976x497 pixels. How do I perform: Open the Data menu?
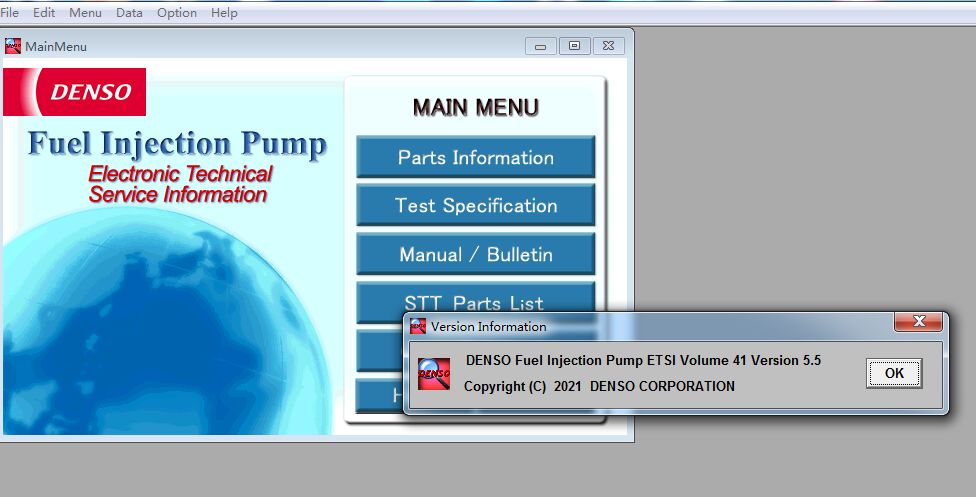(129, 12)
